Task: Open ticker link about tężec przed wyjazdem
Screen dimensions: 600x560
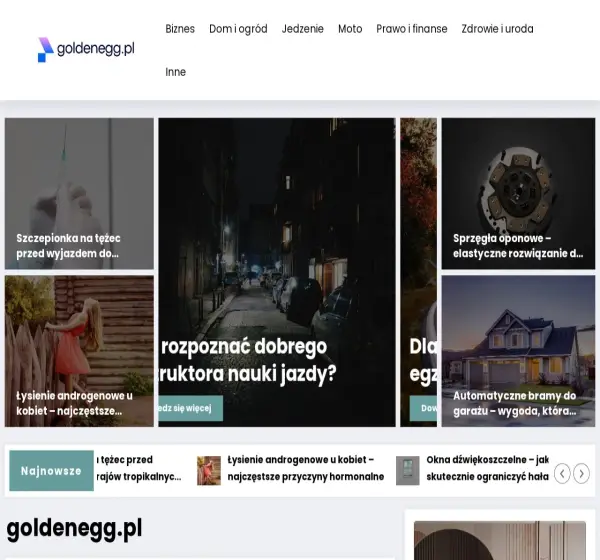Action: [x=139, y=468]
